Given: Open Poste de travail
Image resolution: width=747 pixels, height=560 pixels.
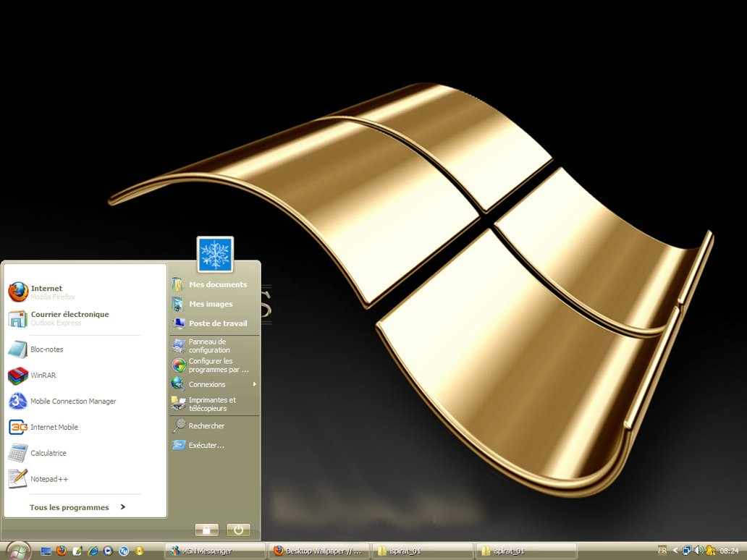Looking at the screenshot, I should 214,323.
